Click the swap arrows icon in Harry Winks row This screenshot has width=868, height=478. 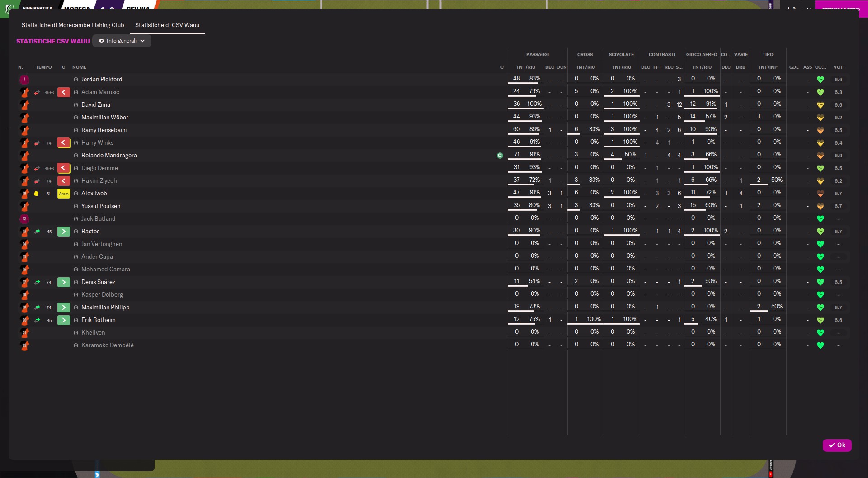[x=37, y=143]
